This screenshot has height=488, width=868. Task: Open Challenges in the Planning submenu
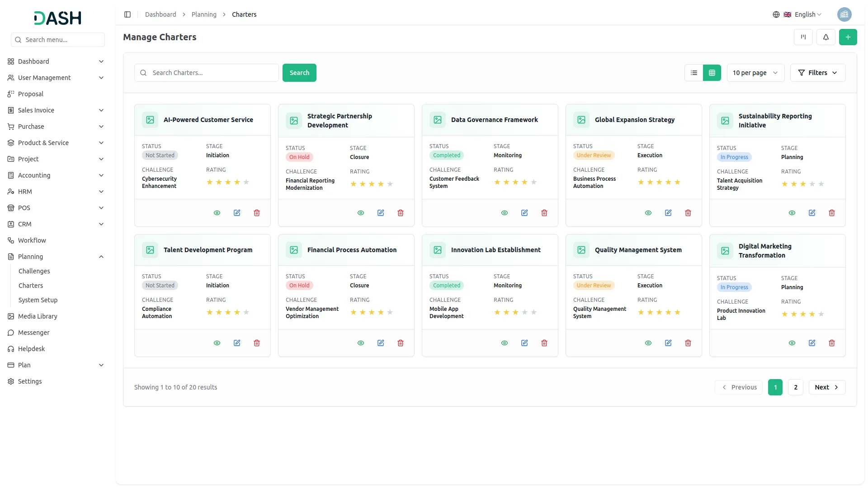(x=34, y=271)
